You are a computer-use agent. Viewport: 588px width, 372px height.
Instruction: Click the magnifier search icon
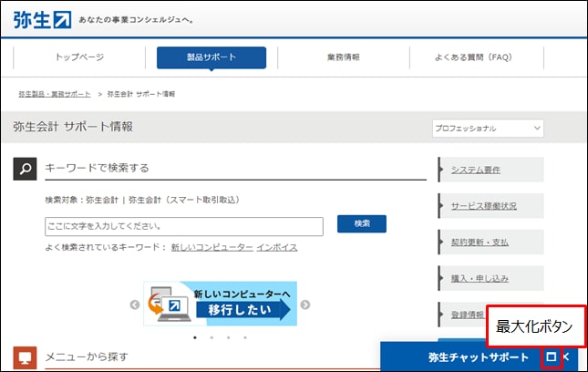(x=26, y=169)
